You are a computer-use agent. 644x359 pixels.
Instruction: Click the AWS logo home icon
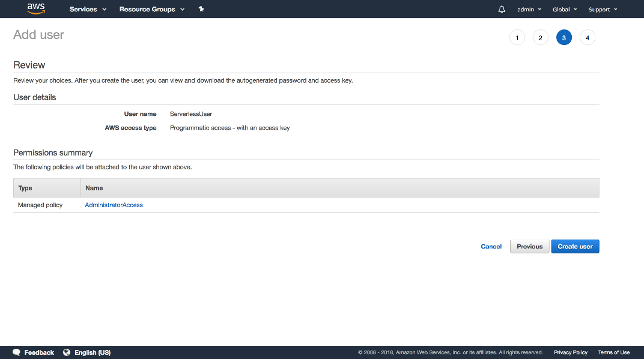tap(36, 8)
